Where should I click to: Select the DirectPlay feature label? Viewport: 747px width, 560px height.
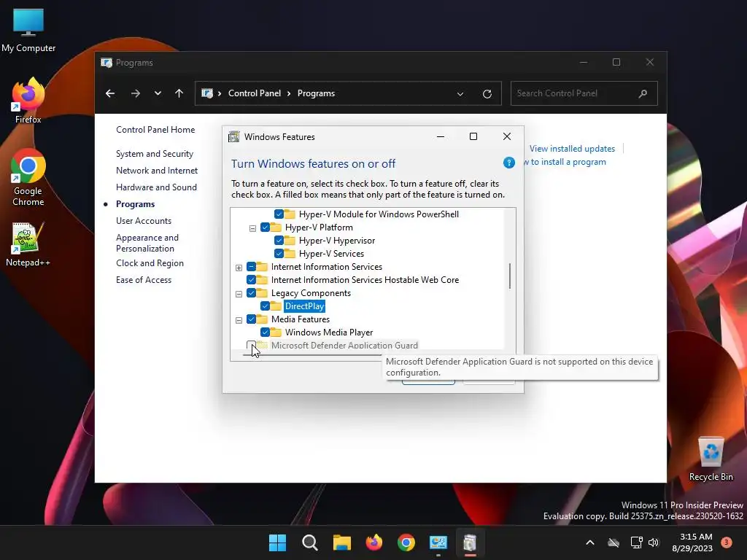(x=304, y=306)
